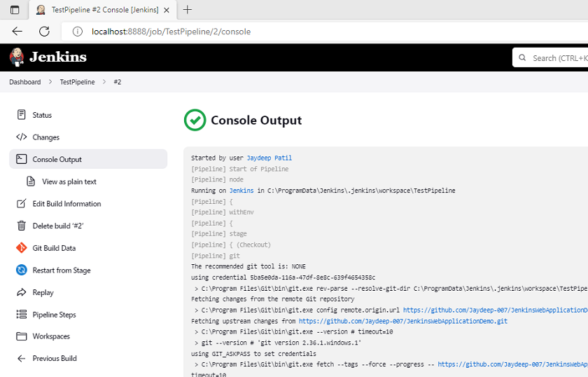Open View as plain text
588x377 pixels.
(69, 181)
